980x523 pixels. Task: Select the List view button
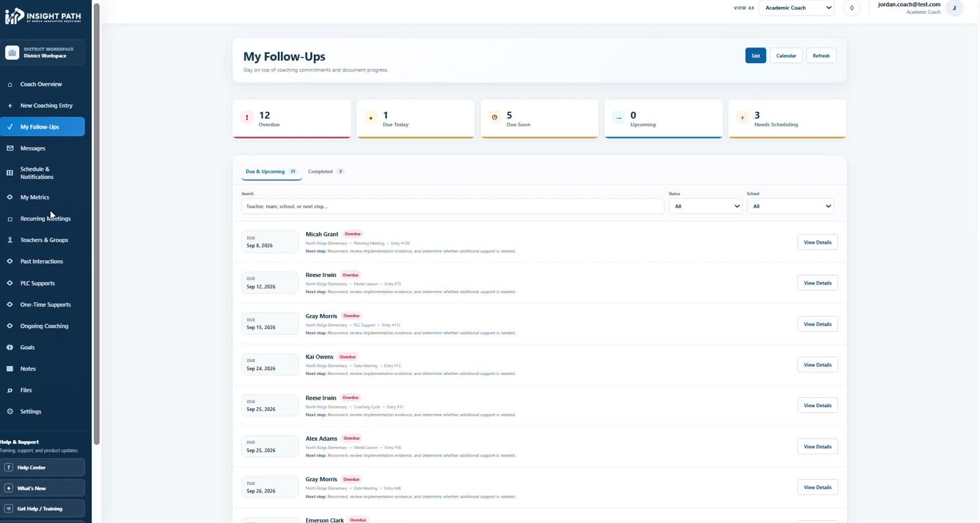coord(755,56)
